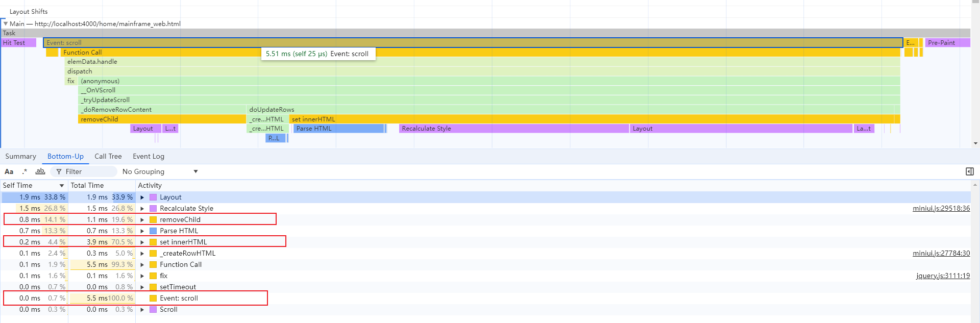Image resolution: width=980 pixels, height=323 pixels.
Task: Select the removeChild flame block
Action: coord(162,119)
